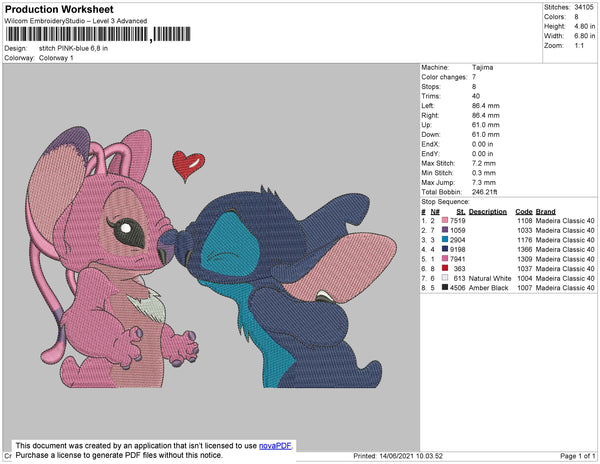The height and width of the screenshot is (464, 600).
Task: Click the navy 9198 color swatch
Action: [445, 249]
